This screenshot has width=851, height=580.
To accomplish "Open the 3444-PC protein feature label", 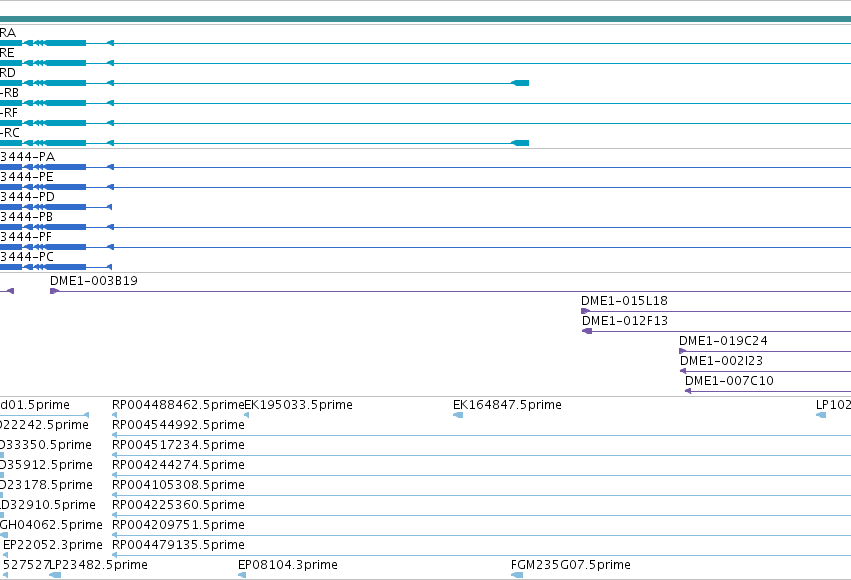I will tap(27, 257).
